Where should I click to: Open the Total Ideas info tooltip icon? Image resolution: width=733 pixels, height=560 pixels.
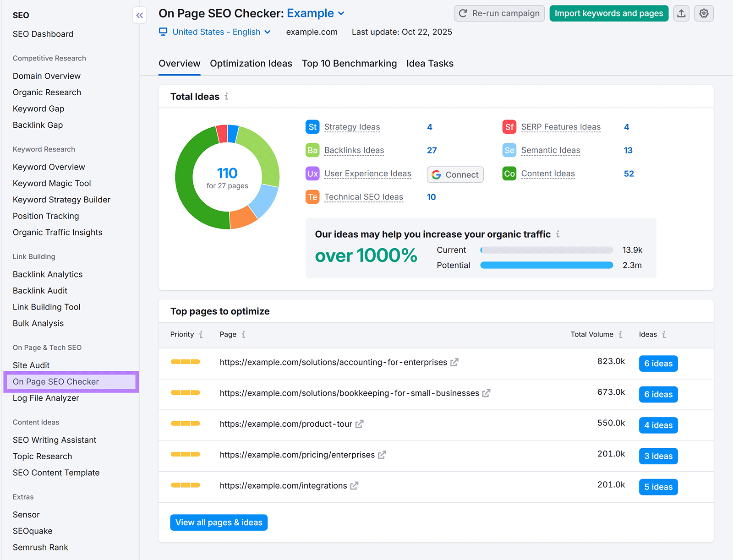tap(227, 97)
